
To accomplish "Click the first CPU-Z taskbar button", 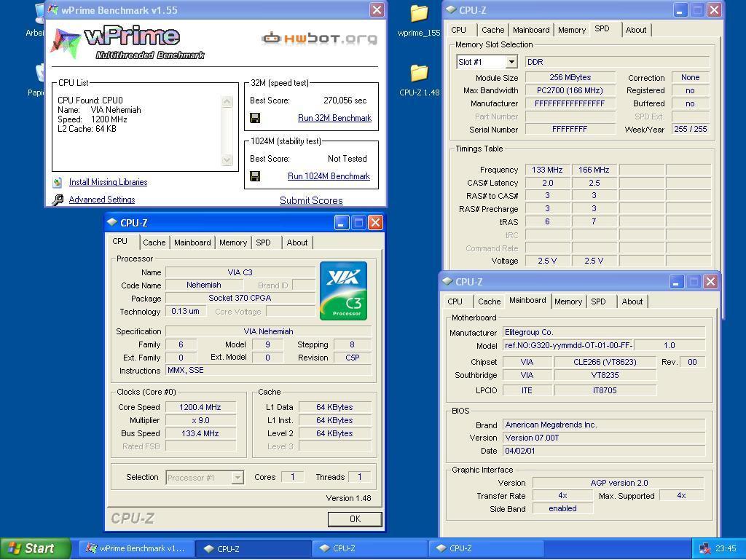I will point(254,548).
